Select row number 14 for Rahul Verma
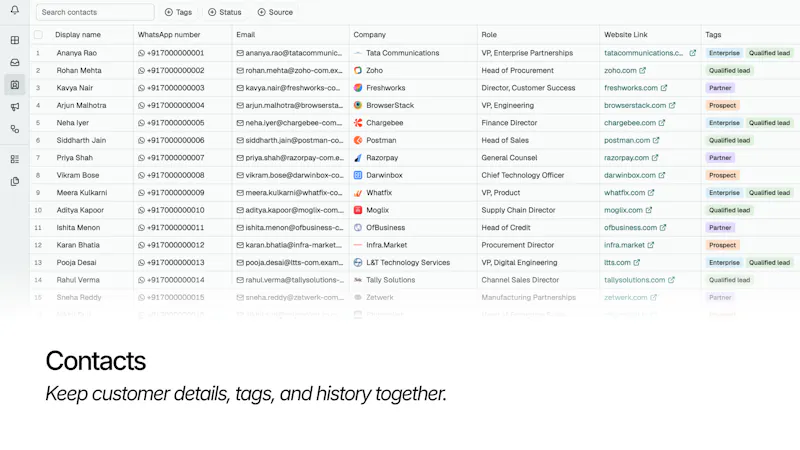Image resolution: width=800 pixels, height=450 pixels. point(38,280)
